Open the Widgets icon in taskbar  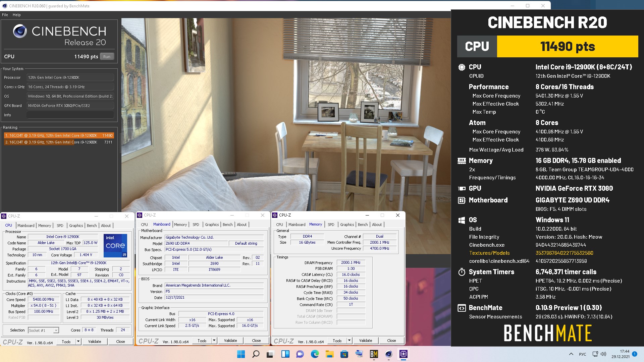point(285,354)
